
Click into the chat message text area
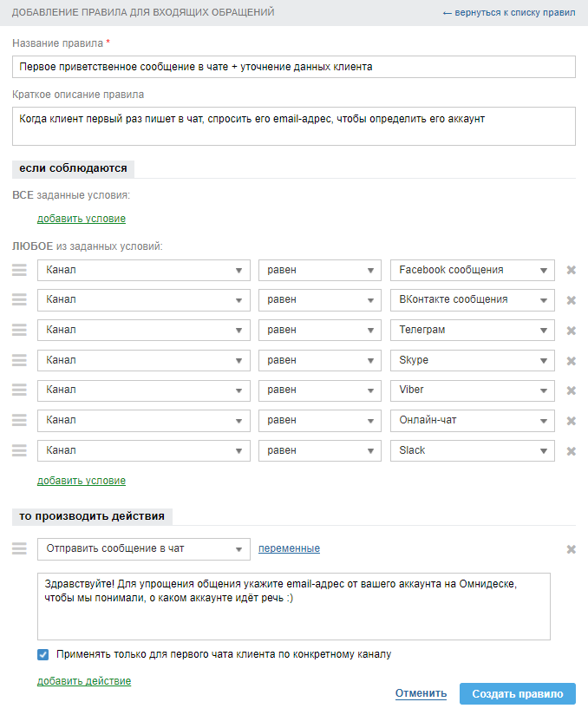[x=294, y=606]
